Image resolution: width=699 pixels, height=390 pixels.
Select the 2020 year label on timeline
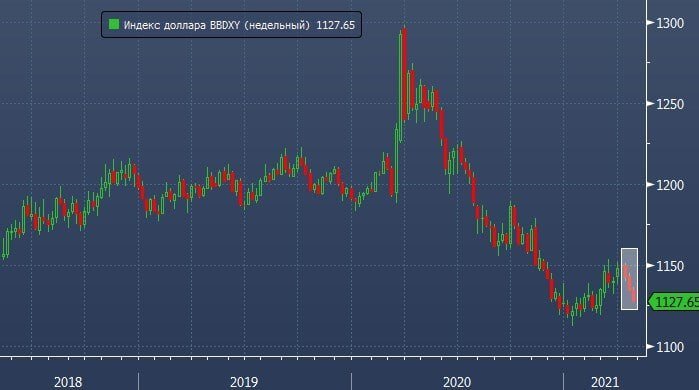[457, 382]
